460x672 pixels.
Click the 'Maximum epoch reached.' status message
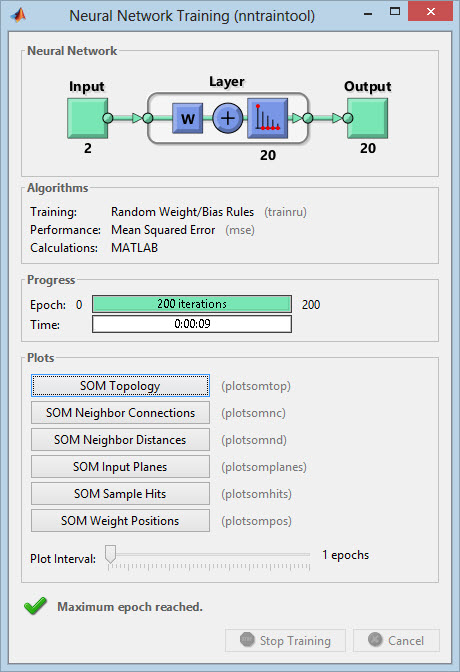pos(130,607)
